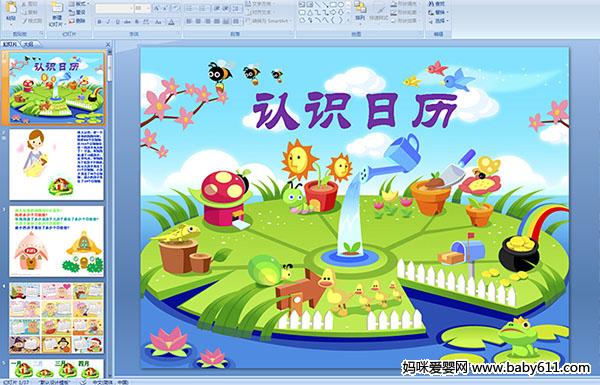This screenshot has height=385, width=600.
Task: Toggle Italic text formatting
Action: [108, 22]
